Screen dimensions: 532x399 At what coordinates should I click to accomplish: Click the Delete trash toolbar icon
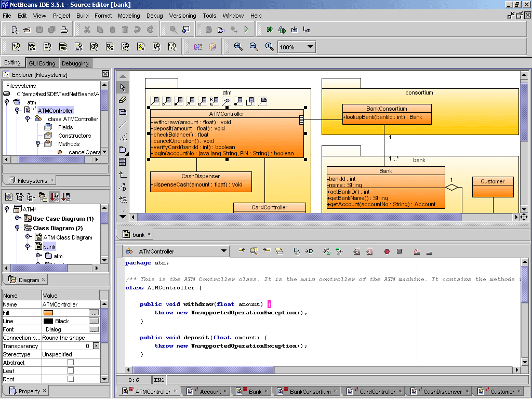point(125,30)
